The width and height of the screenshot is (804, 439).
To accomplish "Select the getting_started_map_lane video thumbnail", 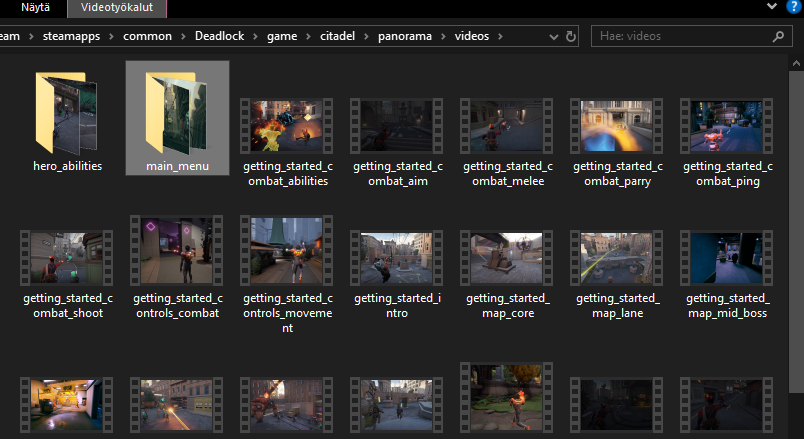I will coord(616,258).
